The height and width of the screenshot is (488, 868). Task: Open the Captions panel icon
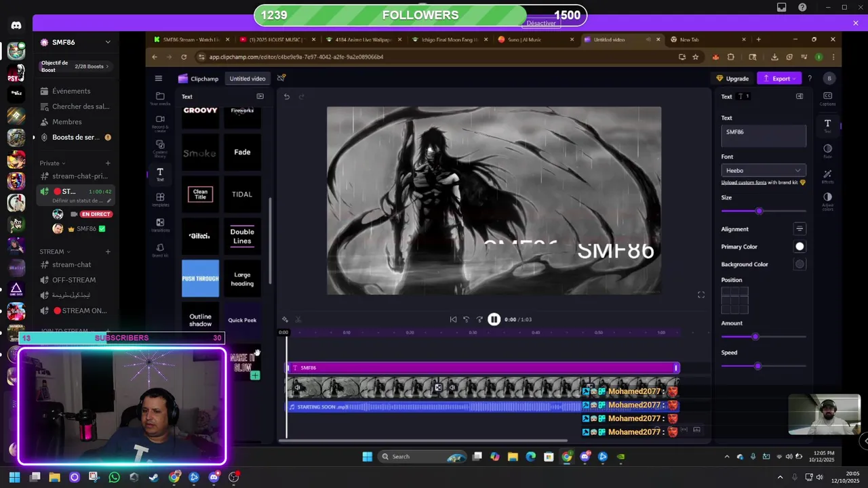[x=827, y=99]
